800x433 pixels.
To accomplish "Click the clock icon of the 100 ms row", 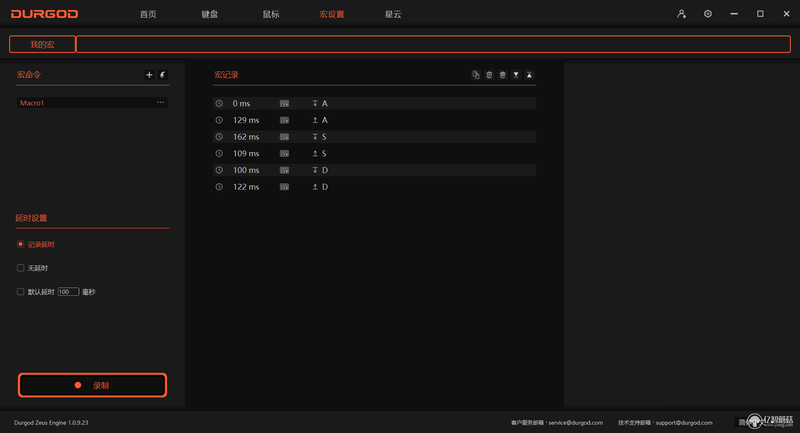I will tap(219, 170).
